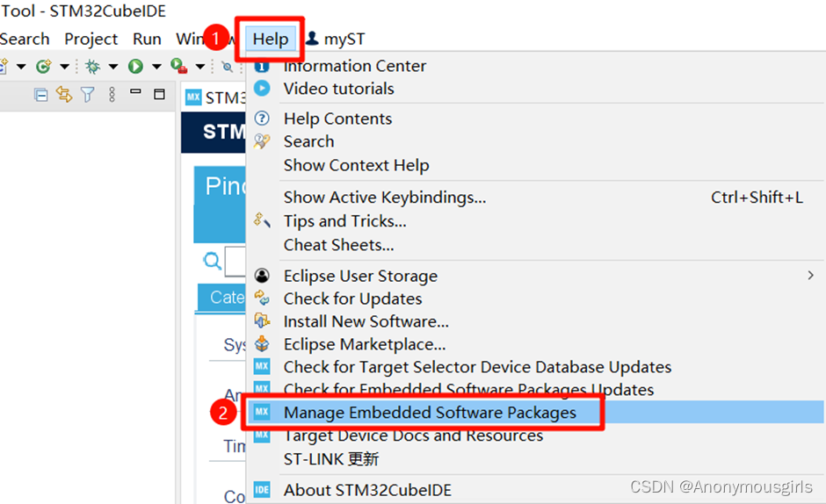The width and height of the screenshot is (826, 504).
Task: Select Manage Embedded Software Packages
Action: [x=535, y=413]
